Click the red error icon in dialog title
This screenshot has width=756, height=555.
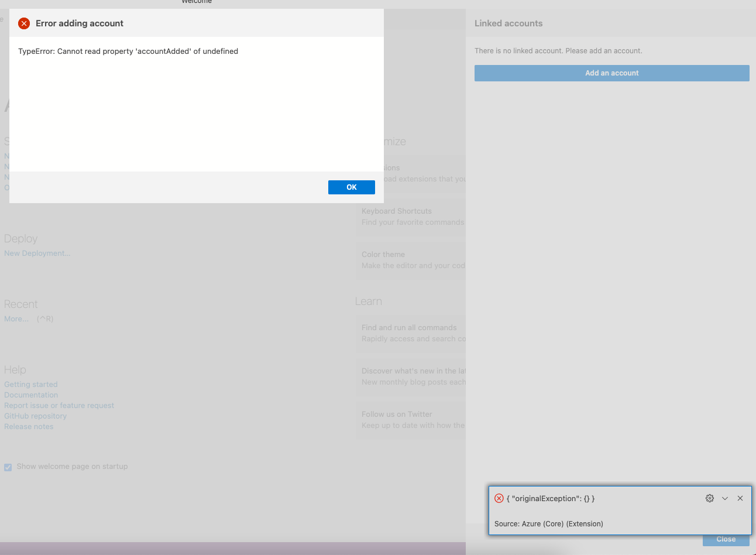24,23
